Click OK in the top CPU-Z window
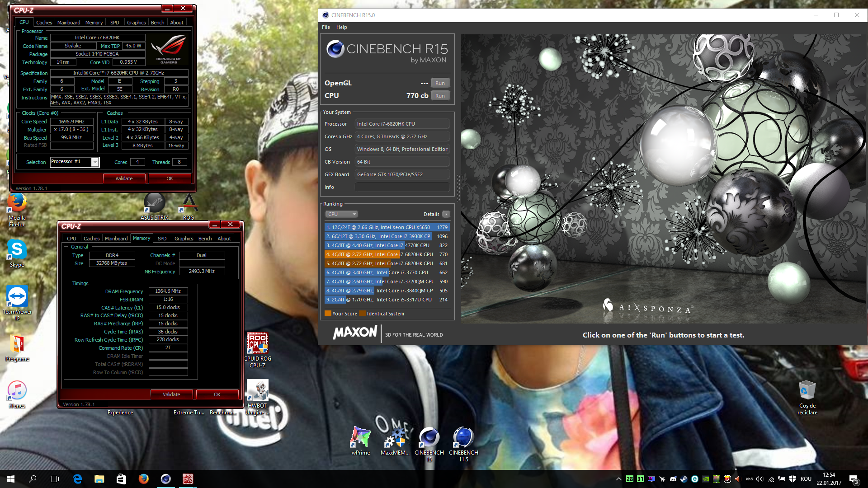Screen dimensions: 868x488 point(170,178)
